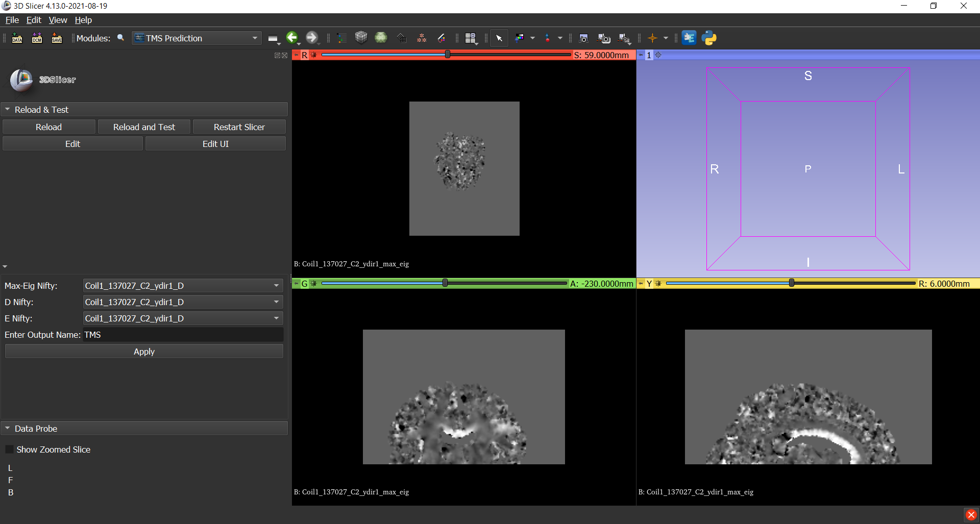Open the Volume Rendering cube icon
This screenshot has width=980, height=524.
tap(361, 38)
